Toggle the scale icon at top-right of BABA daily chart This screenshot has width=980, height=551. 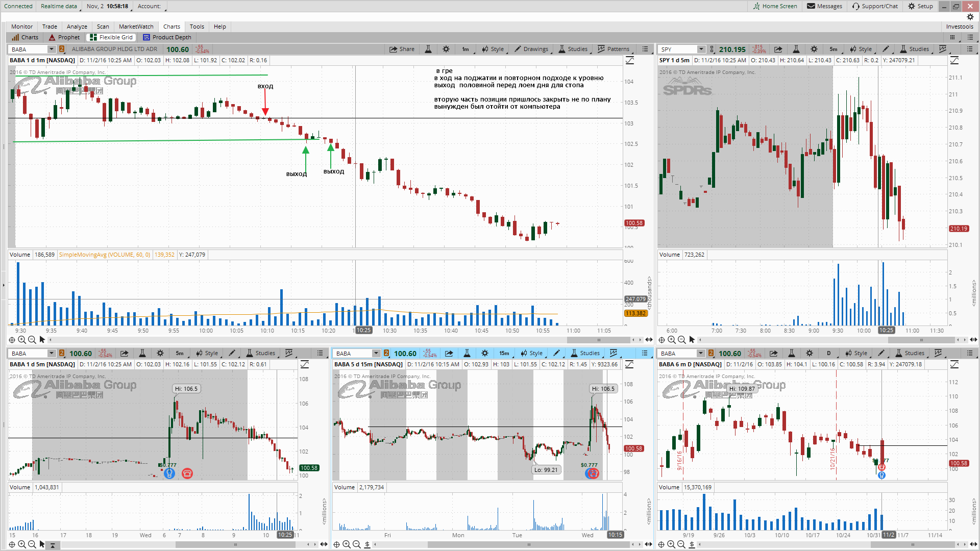pyautogui.click(x=954, y=364)
